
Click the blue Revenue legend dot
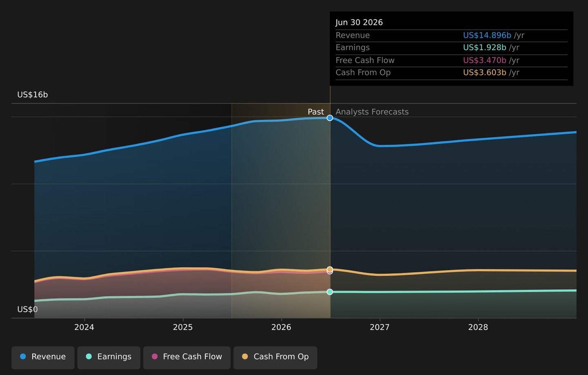click(x=23, y=357)
